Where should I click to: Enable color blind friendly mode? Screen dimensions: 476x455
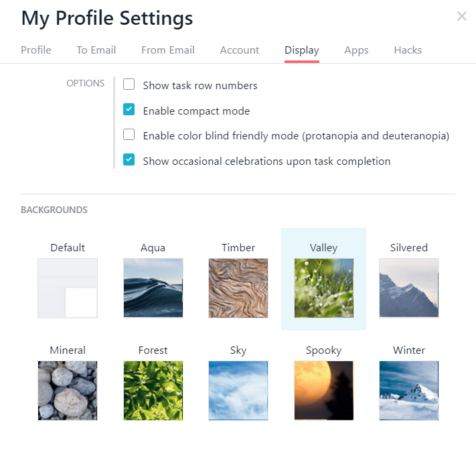[129, 135]
